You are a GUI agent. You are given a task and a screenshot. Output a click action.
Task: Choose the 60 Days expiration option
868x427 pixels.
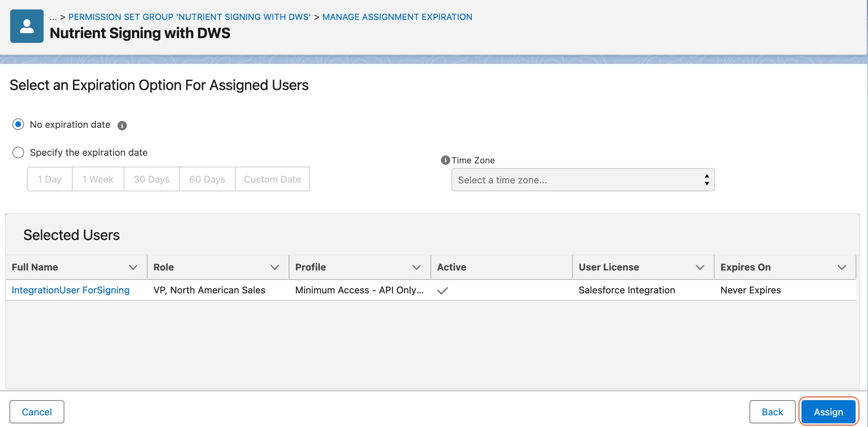coord(207,179)
